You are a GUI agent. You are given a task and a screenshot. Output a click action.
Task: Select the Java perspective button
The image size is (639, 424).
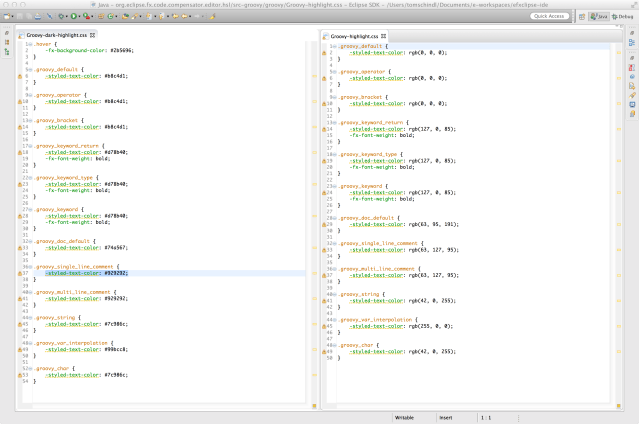coord(600,17)
